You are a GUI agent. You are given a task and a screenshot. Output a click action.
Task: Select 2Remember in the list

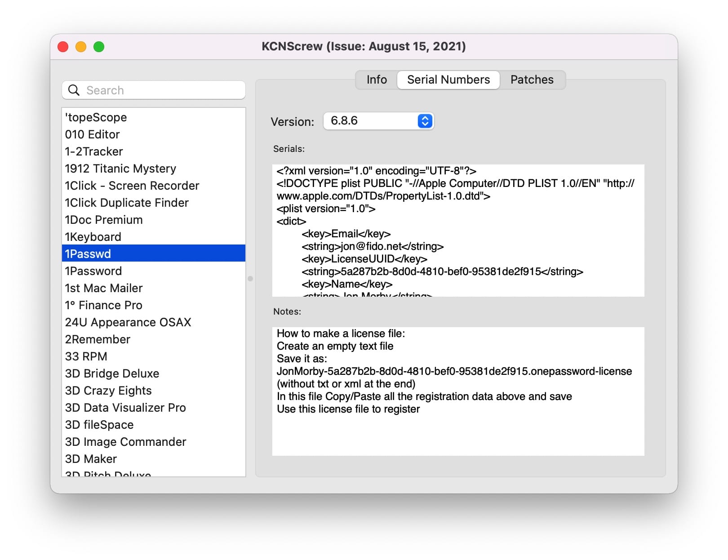(154, 339)
